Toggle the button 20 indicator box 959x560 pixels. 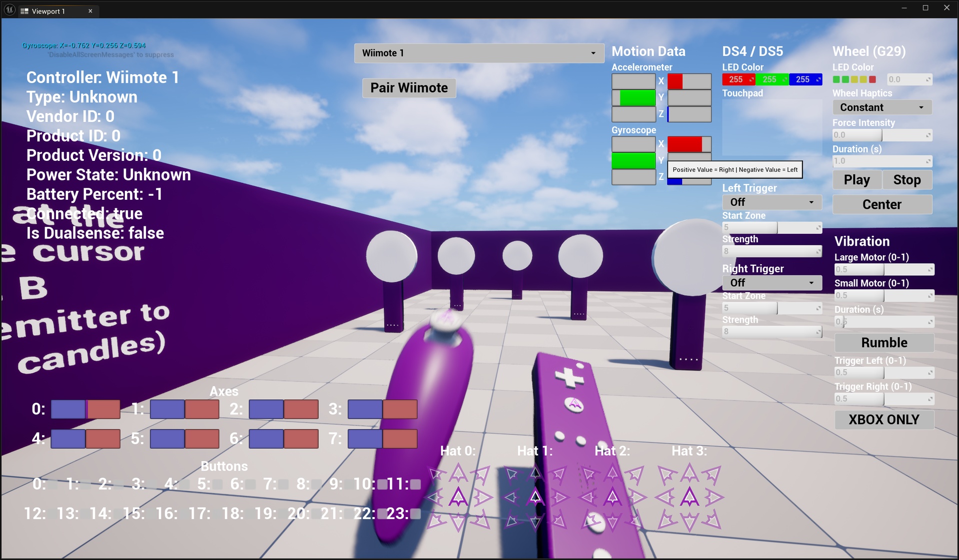click(316, 514)
